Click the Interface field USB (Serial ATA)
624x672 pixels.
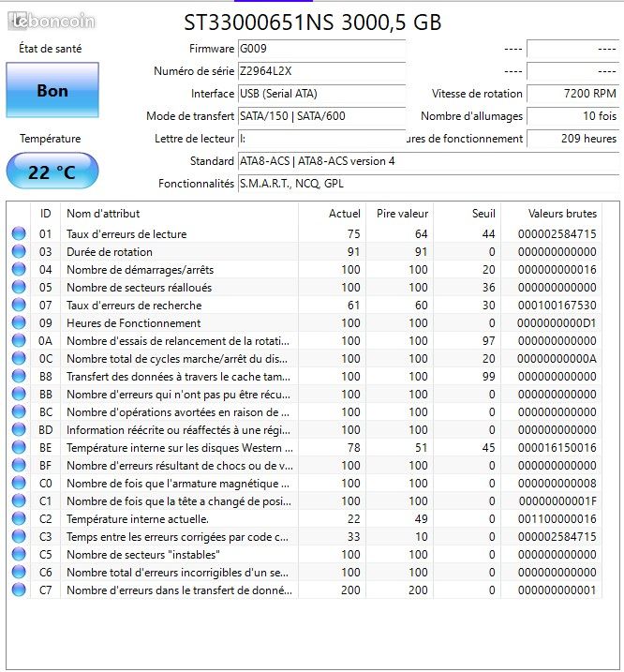tap(321, 94)
